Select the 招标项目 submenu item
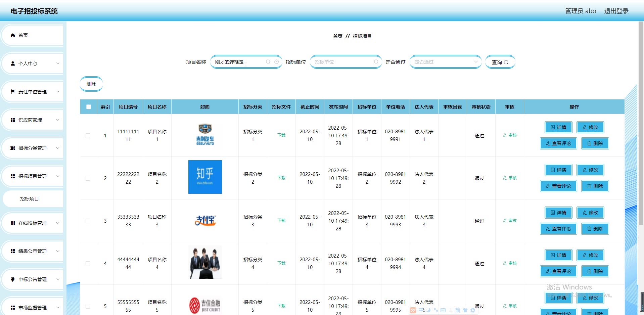This screenshot has width=644, height=315. (30, 199)
